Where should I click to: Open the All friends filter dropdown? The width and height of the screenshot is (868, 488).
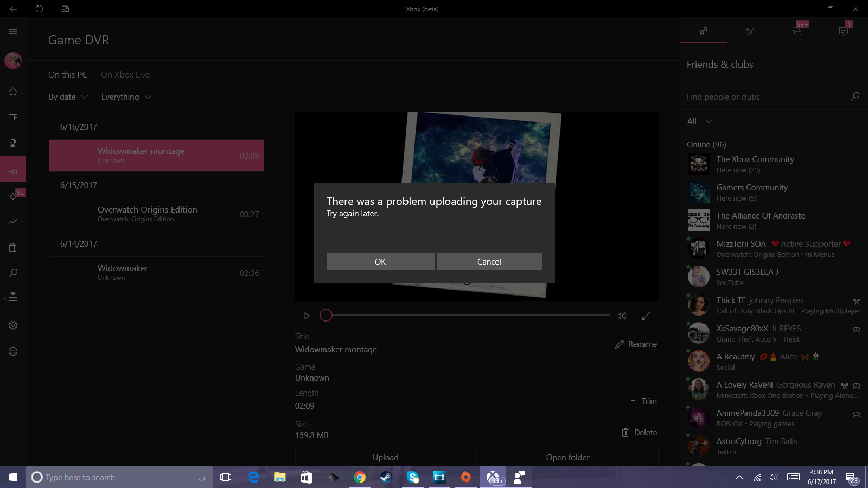click(700, 121)
